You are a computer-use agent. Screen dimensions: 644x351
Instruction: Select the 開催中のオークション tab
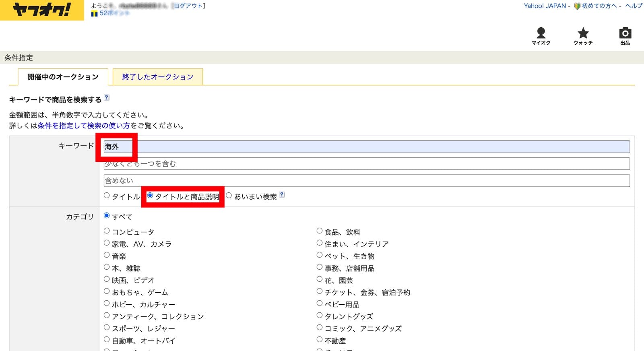pos(63,77)
